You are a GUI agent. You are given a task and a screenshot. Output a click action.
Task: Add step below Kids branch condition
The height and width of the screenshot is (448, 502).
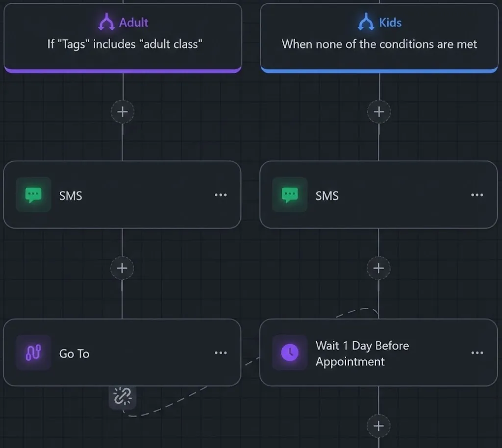tap(378, 112)
